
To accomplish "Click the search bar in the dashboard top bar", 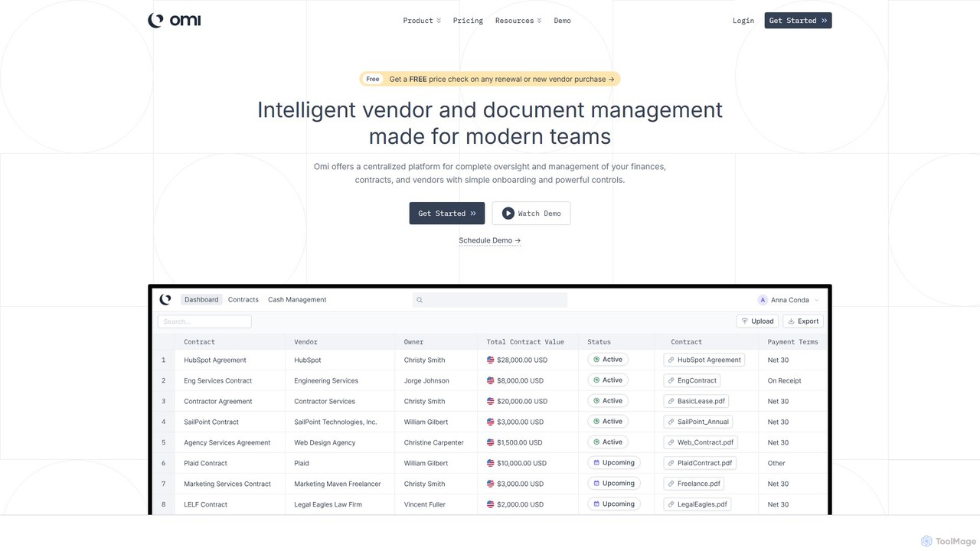I will point(490,300).
